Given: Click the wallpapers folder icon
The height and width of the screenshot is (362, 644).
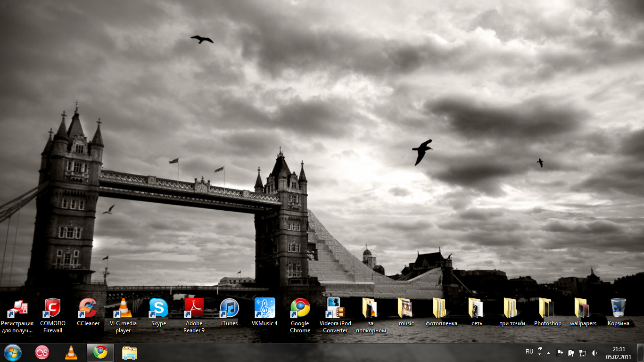Looking at the screenshot, I should pos(583,313).
